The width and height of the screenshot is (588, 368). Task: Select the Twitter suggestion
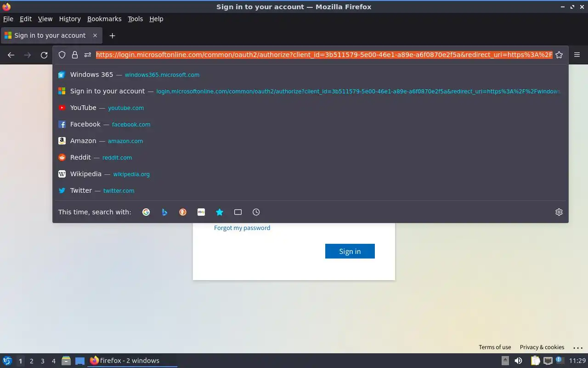pyautogui.click(x=311, y=190)
